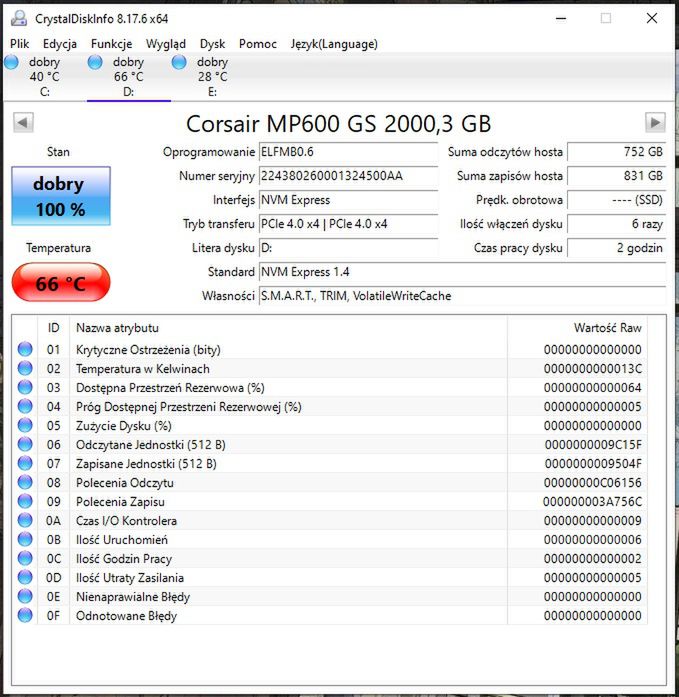Viewport: 679px width, 697px height.
Task: Click the host writes value 831 GB
Action: (616, 176)
